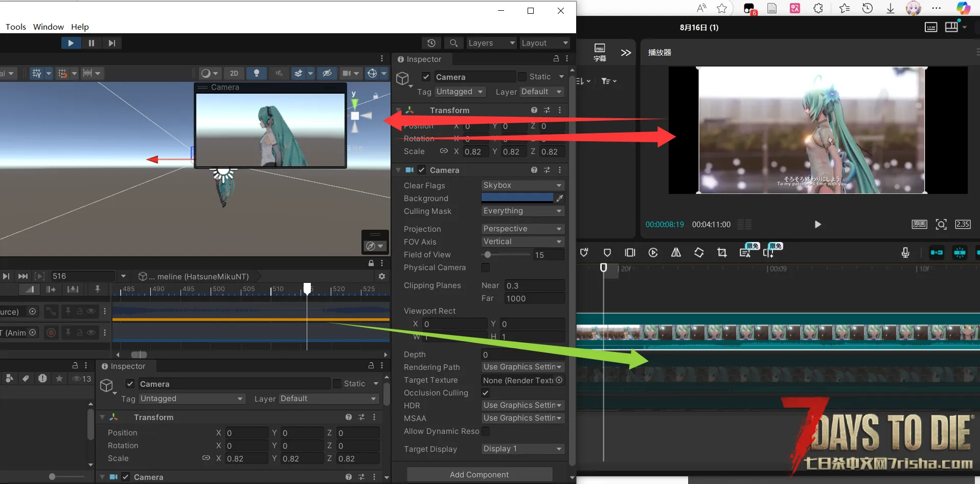This screenshot has width=980, height=484.
Task: Open Clear Flags Skybox dropdown
Action: coord(522,185)
